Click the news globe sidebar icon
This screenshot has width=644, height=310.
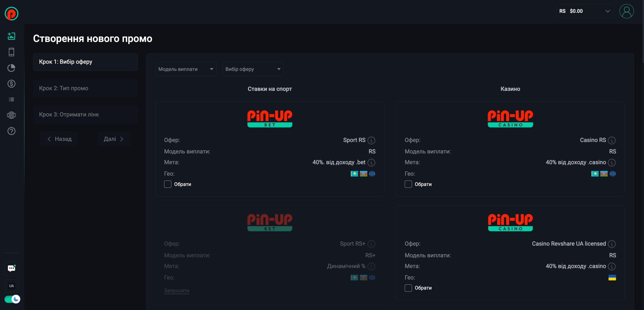pos(11,115)
